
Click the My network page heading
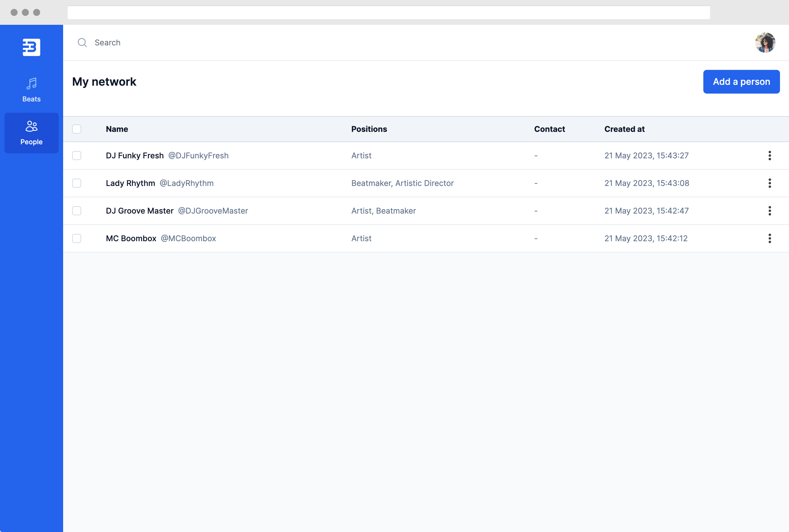pos(104,82)
